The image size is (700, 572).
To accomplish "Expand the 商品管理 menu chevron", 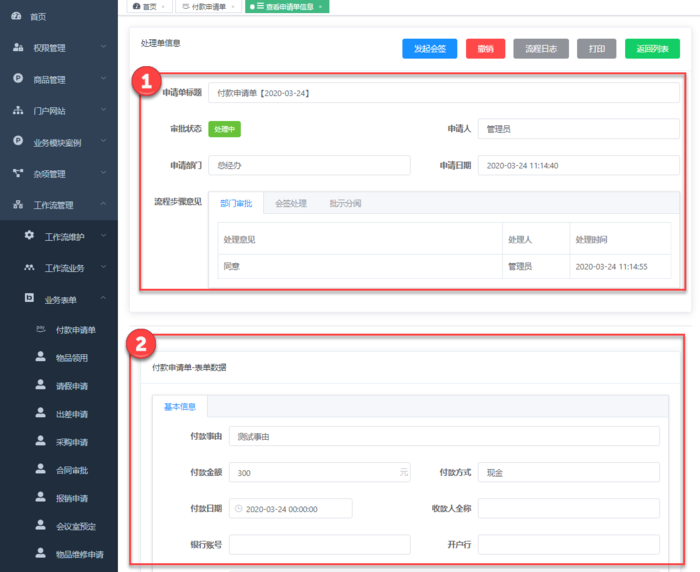I will 103,79.
